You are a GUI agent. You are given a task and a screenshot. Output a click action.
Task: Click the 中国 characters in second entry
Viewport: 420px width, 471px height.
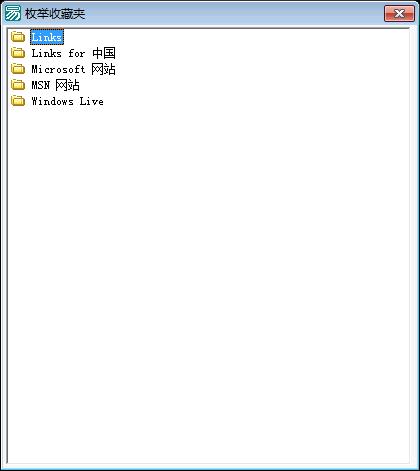104,53
